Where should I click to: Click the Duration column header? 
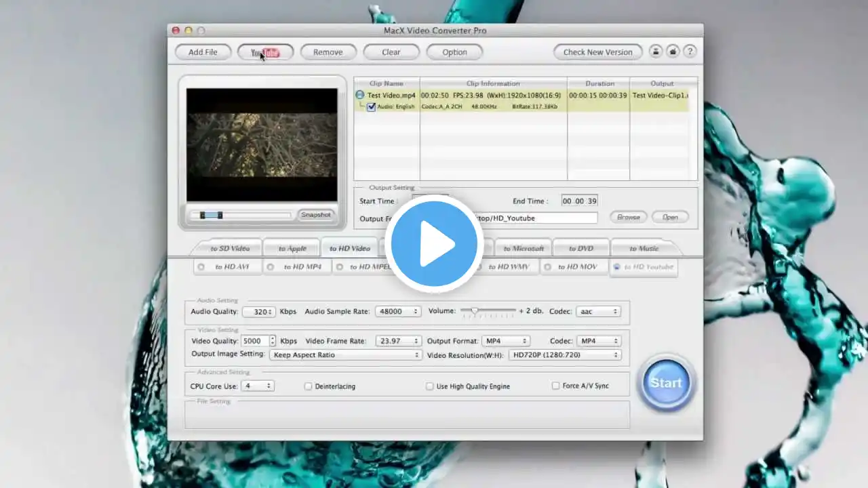pos(599,84)
